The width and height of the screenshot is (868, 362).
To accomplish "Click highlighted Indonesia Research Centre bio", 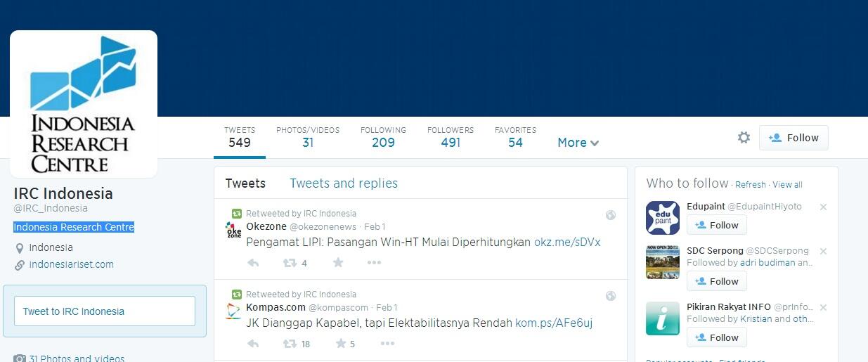I will [x=74, y=227].
